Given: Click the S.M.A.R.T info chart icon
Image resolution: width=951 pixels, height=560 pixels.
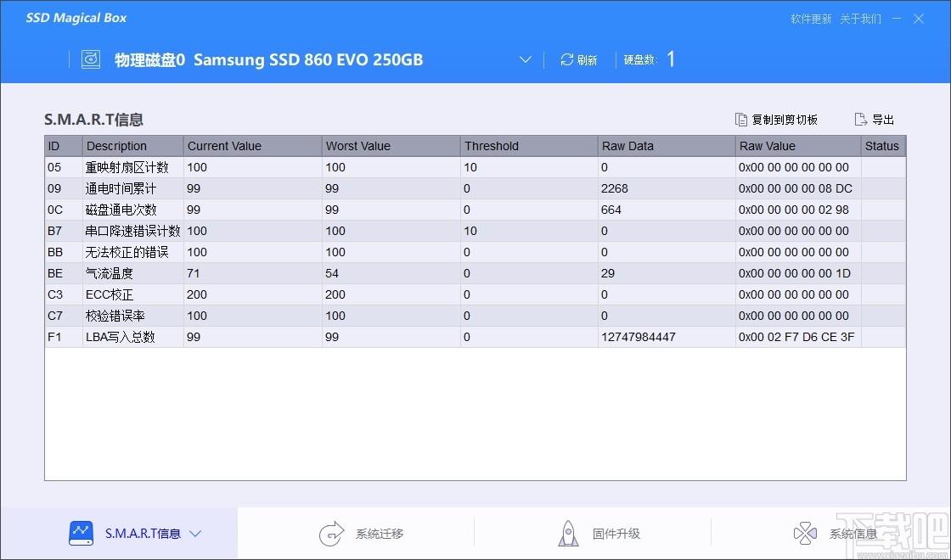Looking at the screenshot, I should (x=82, y=534).
